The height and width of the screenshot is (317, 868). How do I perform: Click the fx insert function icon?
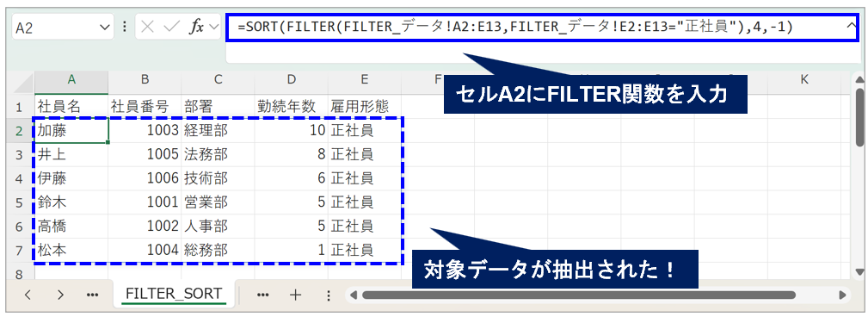tap(196, 28)
